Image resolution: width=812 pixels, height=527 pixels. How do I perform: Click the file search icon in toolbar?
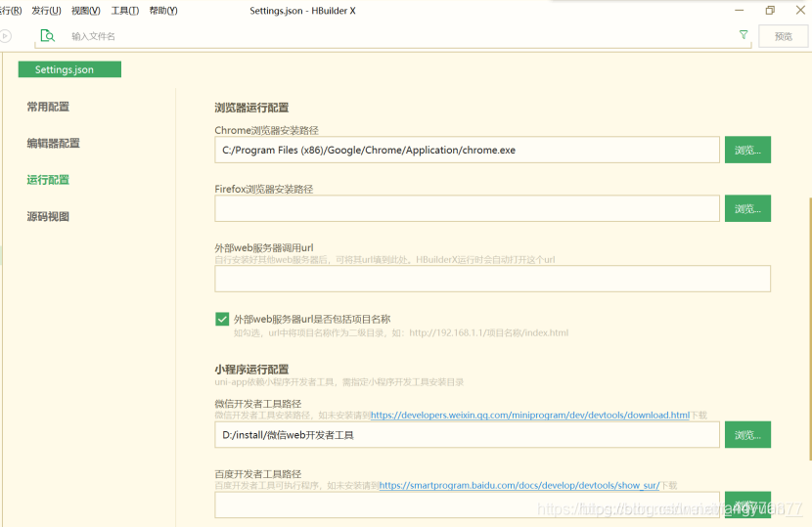(x=47, y=36)
